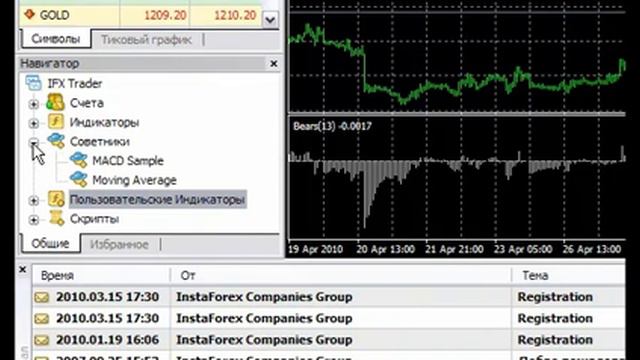Sort messages by От column header
Screen dimensions: 640x360
tap(341, 276)
